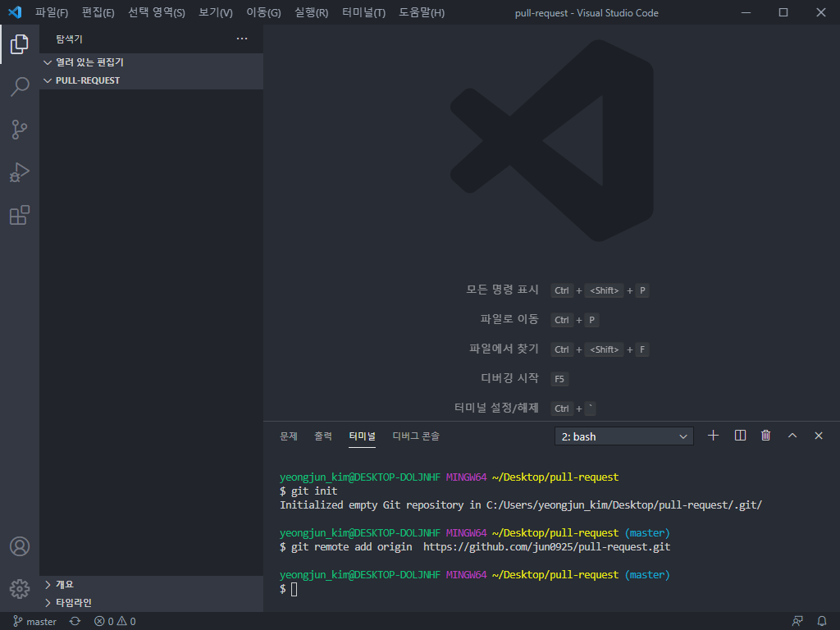Click the '탐색기' sidebar title
This screenshot has width=840, height=630.
[x=69, y=39]
